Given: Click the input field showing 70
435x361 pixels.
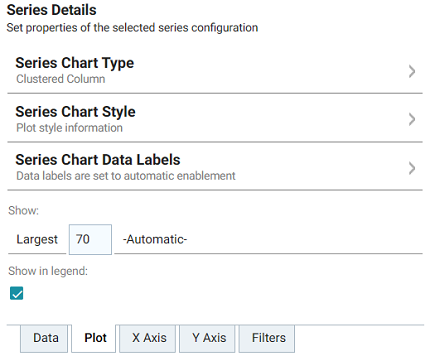Looking at the screenshot, I should 90,239.
